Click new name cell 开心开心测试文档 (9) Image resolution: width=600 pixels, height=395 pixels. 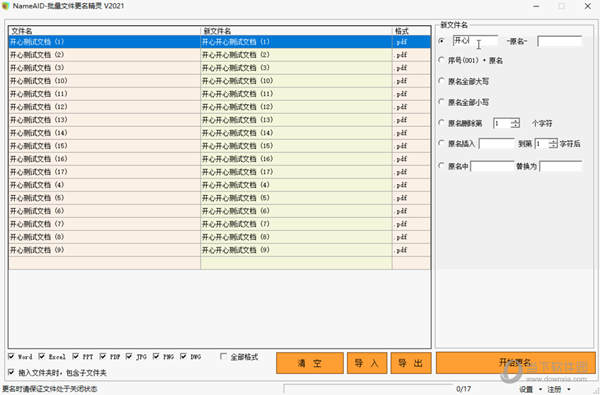point(296,250)
